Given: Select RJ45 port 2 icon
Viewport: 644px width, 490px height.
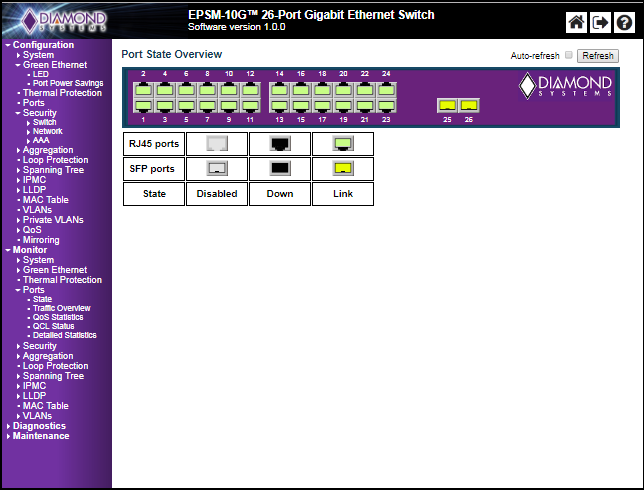Looking at the screenshot, I should point(143,89).
